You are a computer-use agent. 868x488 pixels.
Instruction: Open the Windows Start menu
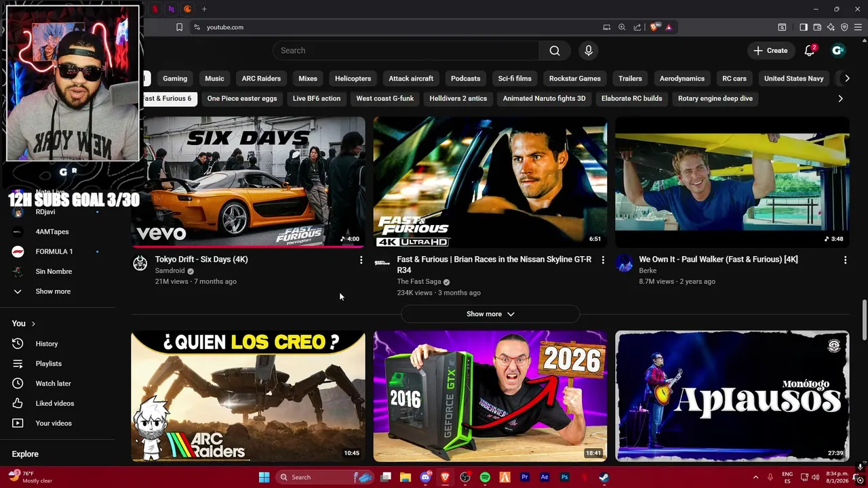pos(264,477)
